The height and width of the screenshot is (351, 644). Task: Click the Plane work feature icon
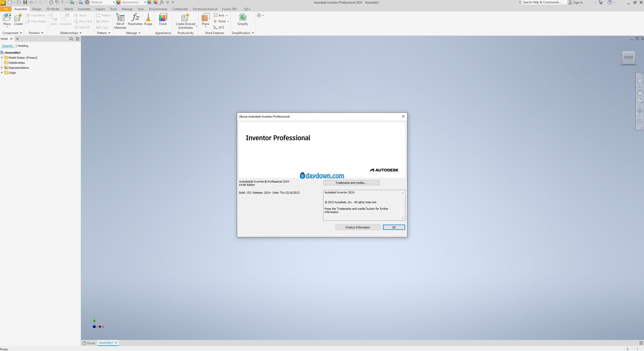(x=205, y=18)
